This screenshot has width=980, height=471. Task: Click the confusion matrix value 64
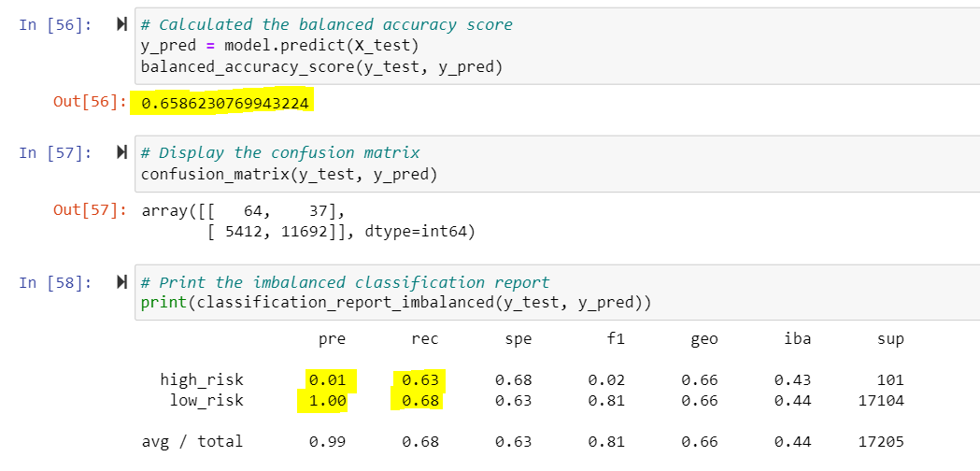[x=252, y=211]
